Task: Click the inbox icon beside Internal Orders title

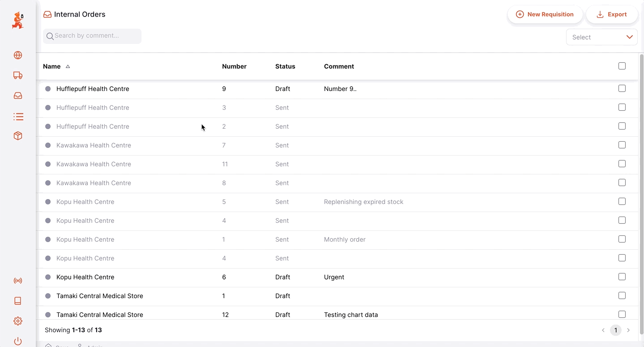Action: (47, 14)
